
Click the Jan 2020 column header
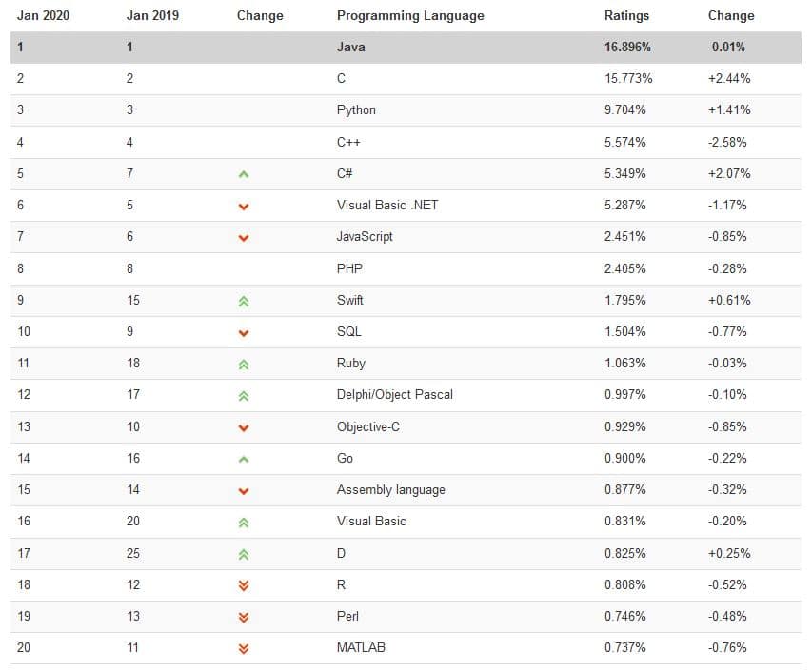coord(43,15)
